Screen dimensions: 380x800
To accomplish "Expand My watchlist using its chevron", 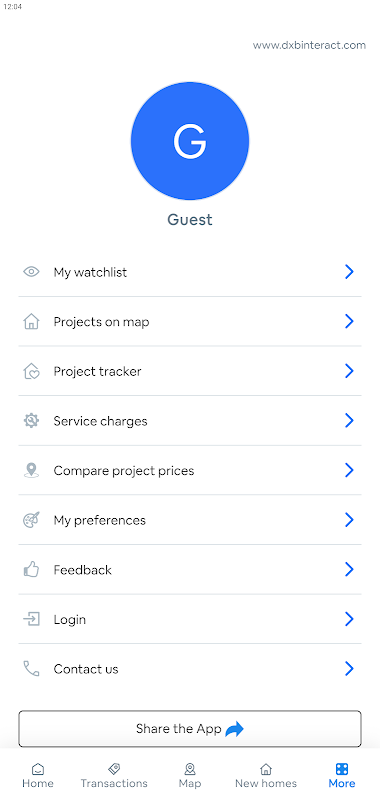I will point(349,272).
